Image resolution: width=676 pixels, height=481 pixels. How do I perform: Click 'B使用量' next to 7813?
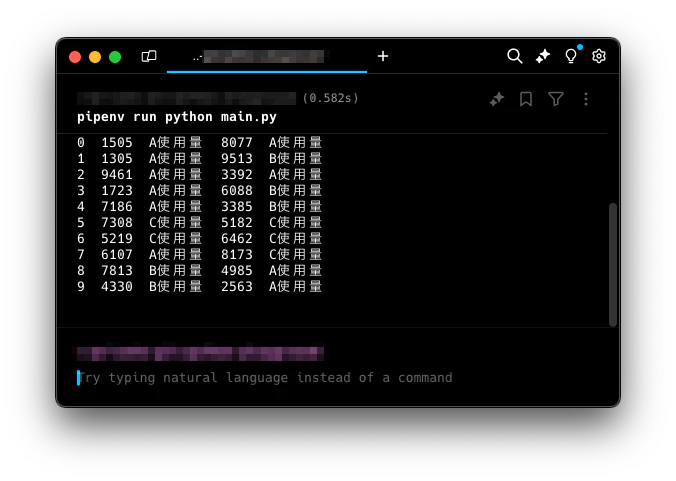[175, 270]
